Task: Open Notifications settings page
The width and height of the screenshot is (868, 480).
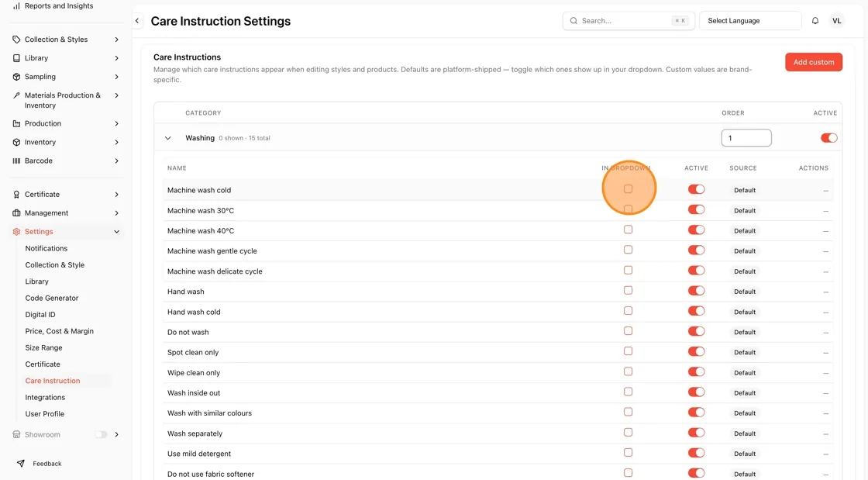Action: pyautogui.click(x=46, y=249)
